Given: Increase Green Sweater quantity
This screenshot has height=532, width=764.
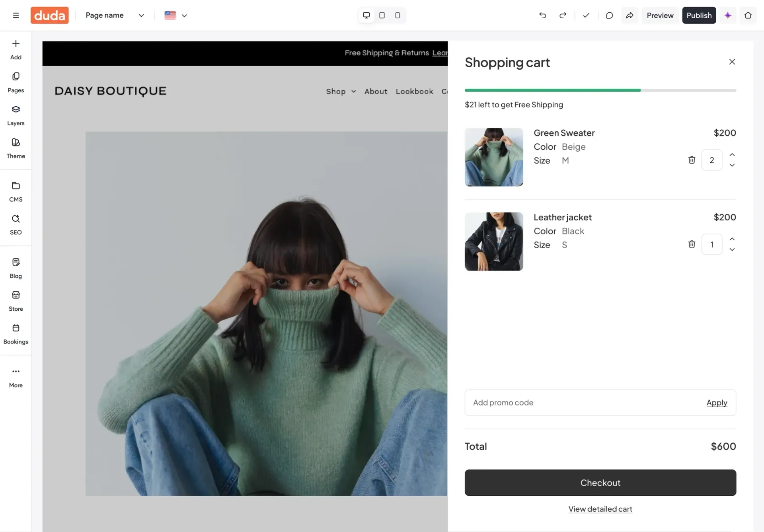Looking at the screenshot, I should (x=732, y=154).
